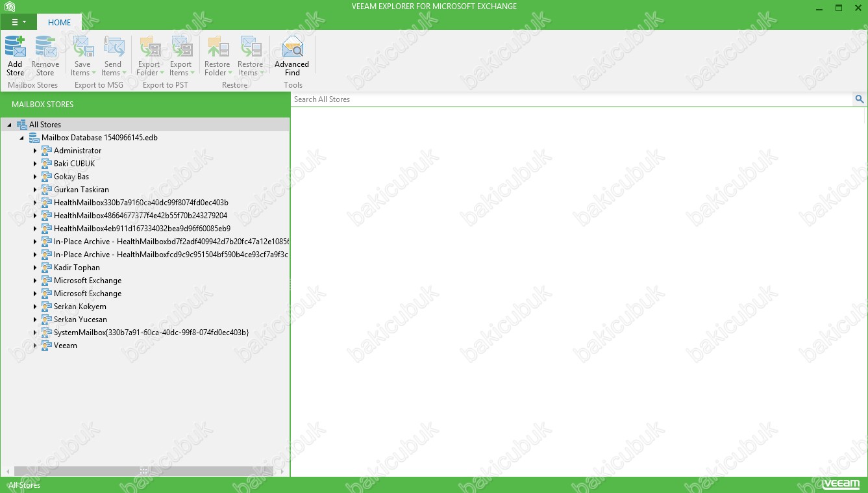This screenshot has height=493, width=868.
Task: Expand the Baki CUBUK mailbox node
Action: (x=35, y=164)
